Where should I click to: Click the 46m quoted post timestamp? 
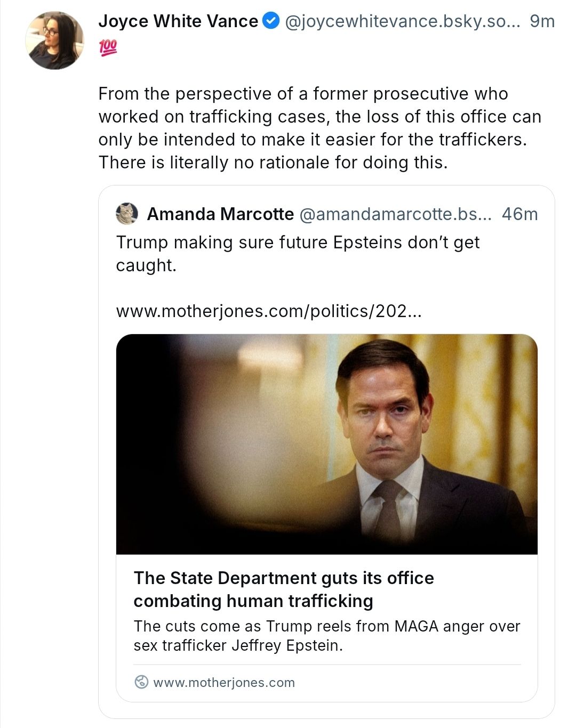click(x=519, y=214)
